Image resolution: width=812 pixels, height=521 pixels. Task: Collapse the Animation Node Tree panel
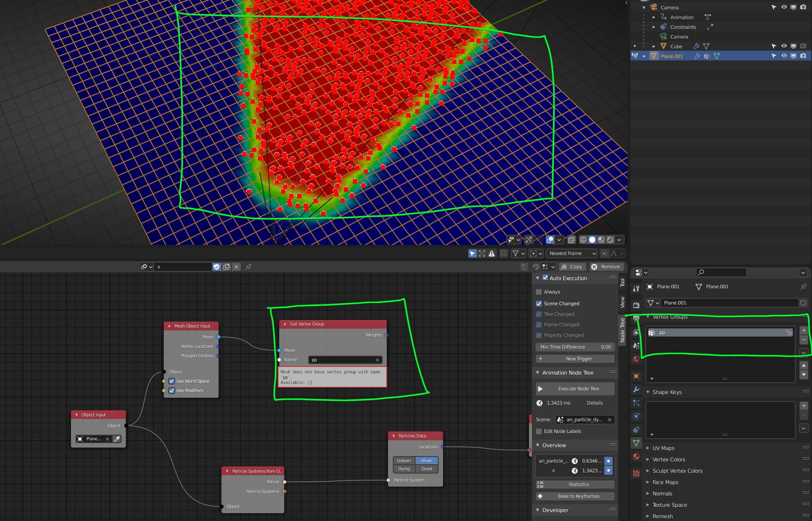pyautogui.click(x=538, y=373)
